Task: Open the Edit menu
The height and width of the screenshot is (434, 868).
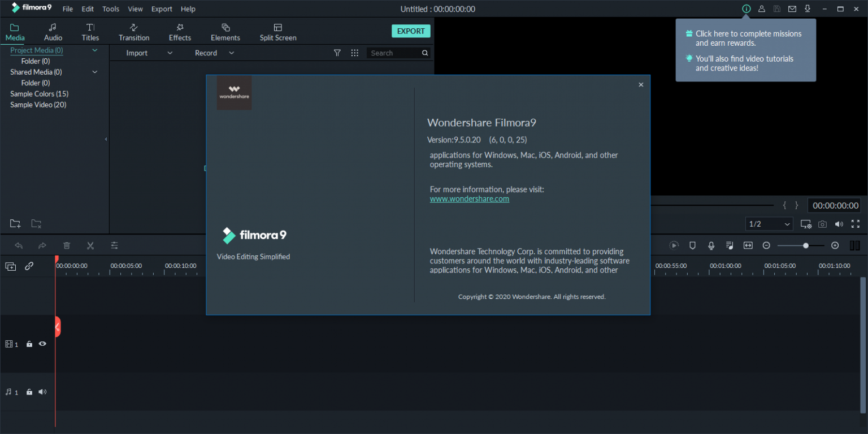Action: (88, 9)
